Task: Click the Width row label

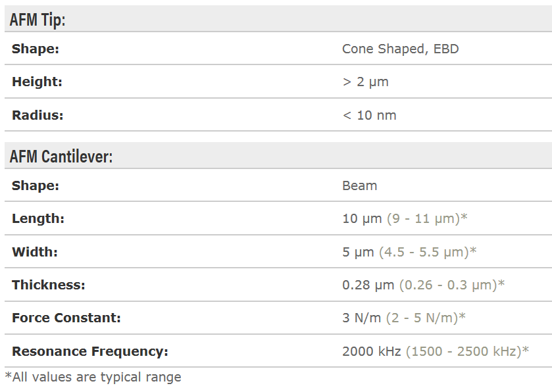Action: 35,252
